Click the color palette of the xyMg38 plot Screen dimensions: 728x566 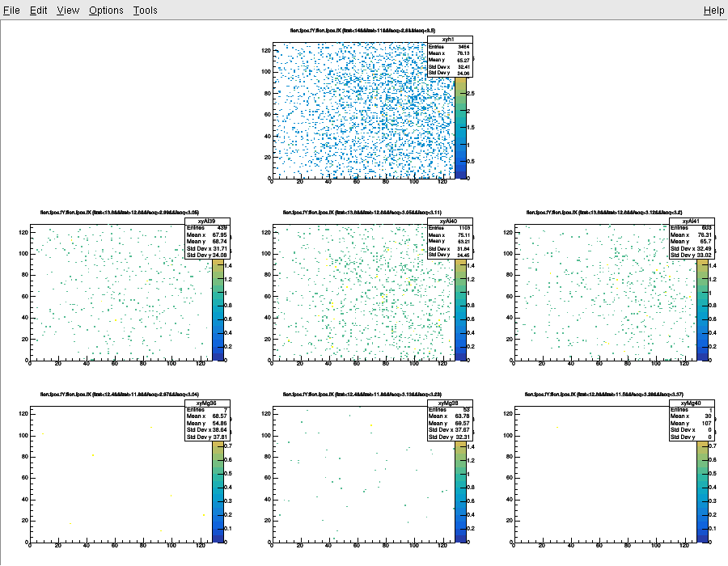[x=460, y=492]
